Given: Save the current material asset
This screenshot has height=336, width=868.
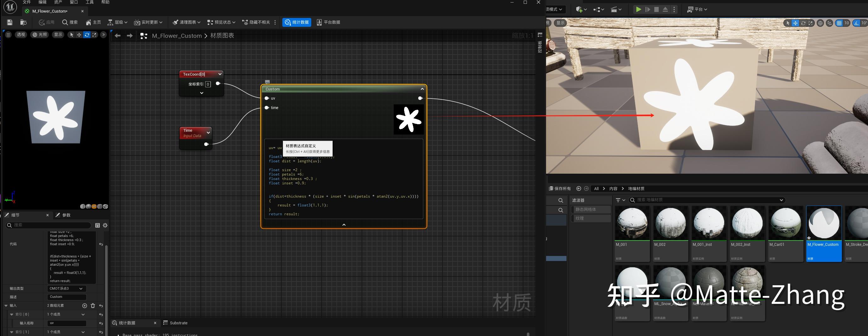Looking at the screenshot, I should pos(9,22).
